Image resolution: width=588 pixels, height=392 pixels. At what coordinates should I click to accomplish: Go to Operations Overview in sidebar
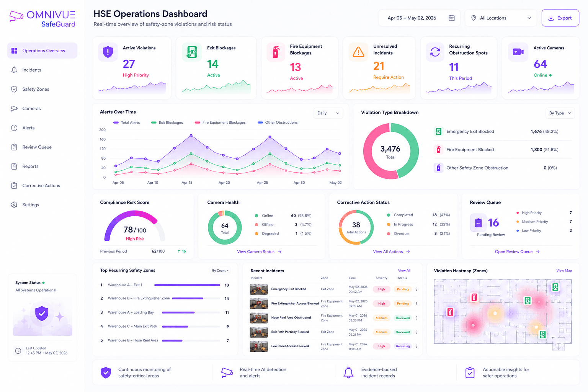(x=42, y=51)
